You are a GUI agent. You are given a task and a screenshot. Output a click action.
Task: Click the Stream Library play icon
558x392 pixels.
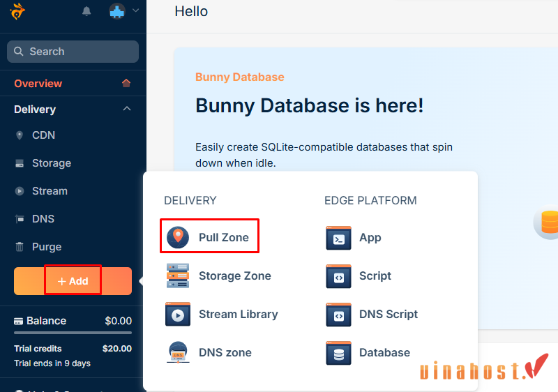(178, 314)
